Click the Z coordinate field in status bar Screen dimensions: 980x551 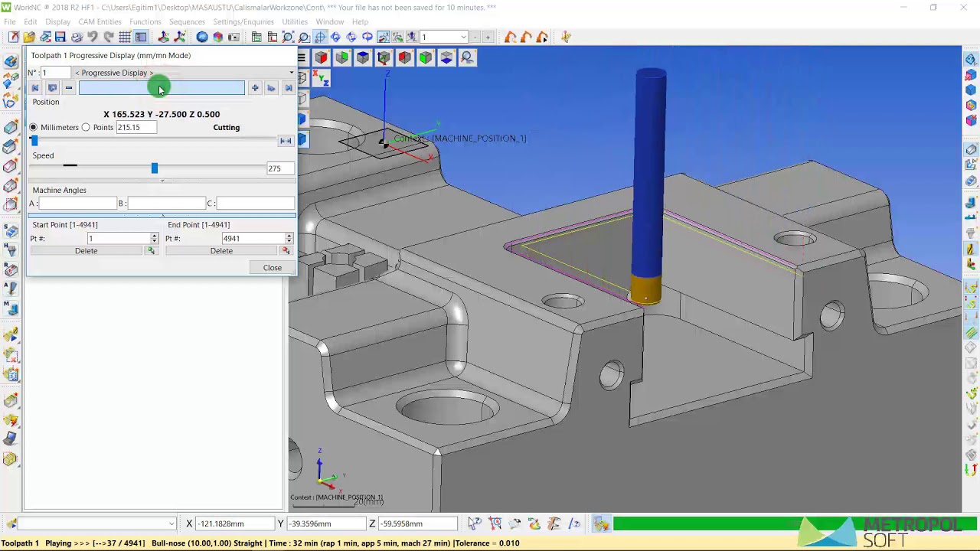418,523
